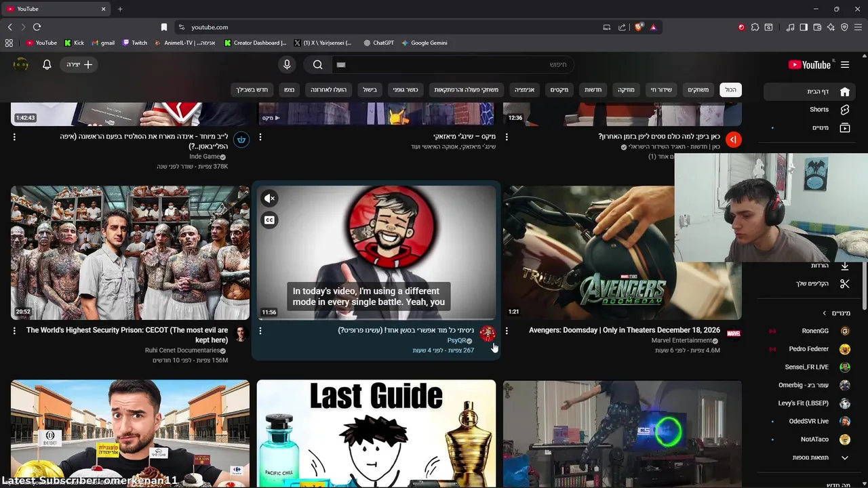868x488 pixels.
Task: Open the Google Gemini bookmark
Action: coord(424,43)
